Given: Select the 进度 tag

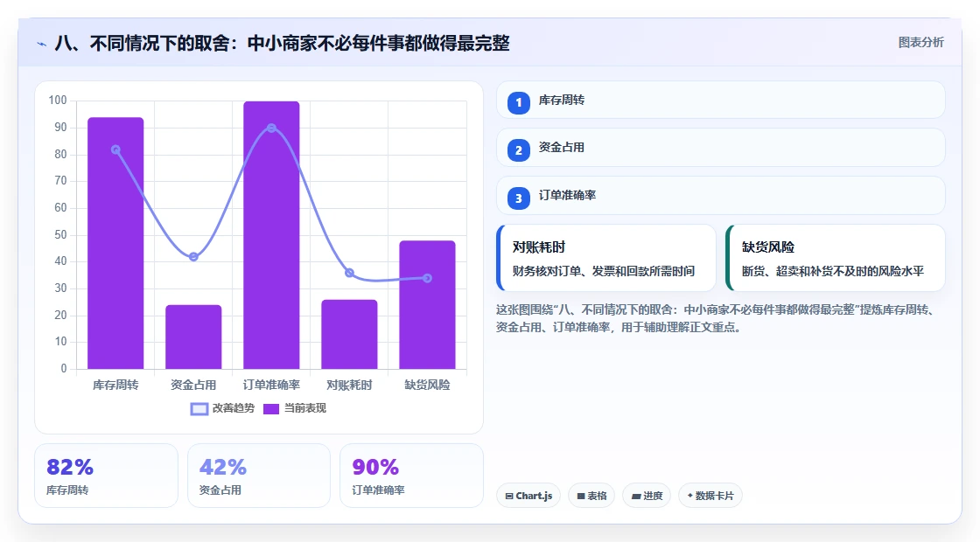Looking at the screenshot, I should click(647, 496).
